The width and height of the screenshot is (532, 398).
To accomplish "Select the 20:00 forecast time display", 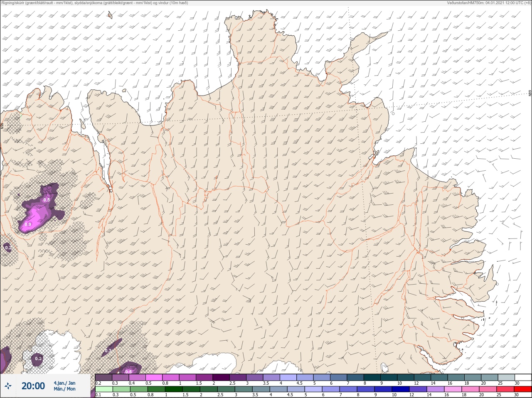I will point(33,386).
